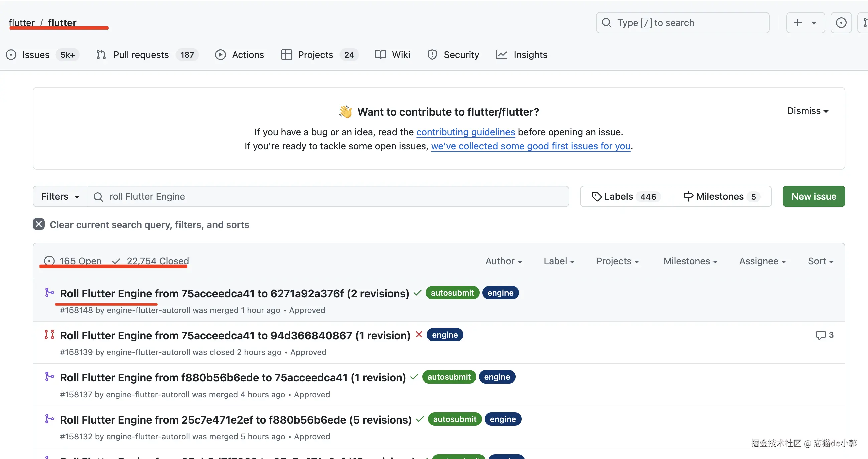Click the closed pull request icon for #158139

(49, 334)
